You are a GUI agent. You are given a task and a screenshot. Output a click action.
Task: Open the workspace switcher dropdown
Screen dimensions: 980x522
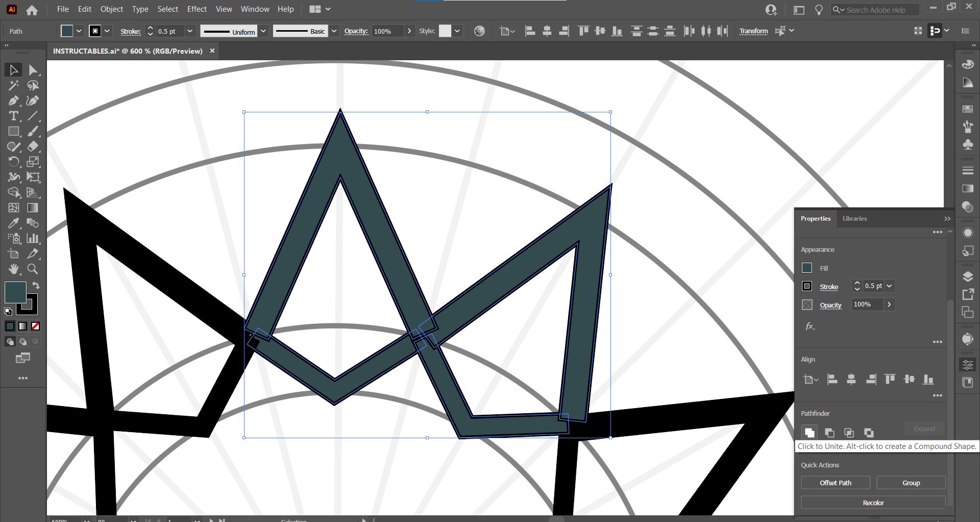(320, 9)
